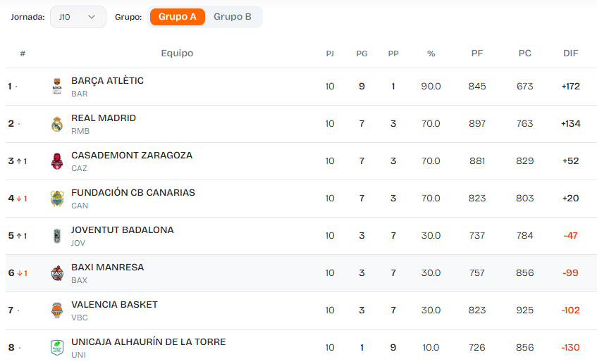Open the JOVENTUT BADALONA team name

pos(122,230)
